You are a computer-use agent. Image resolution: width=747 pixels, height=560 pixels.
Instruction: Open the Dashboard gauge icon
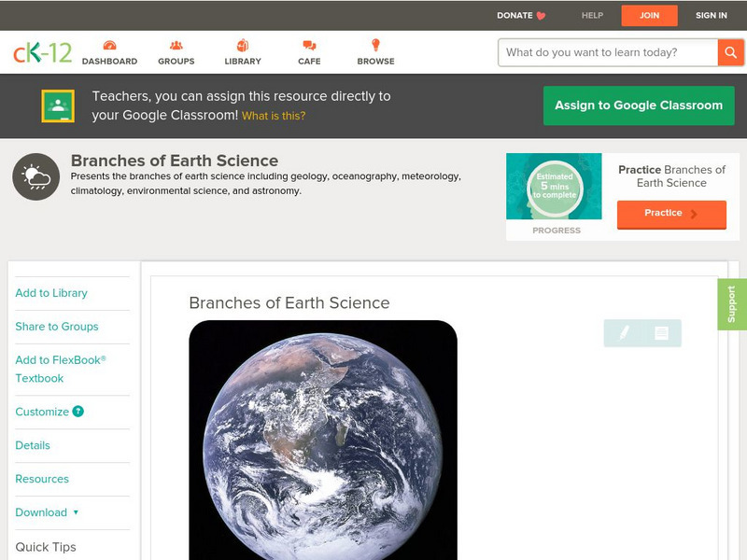109,45
